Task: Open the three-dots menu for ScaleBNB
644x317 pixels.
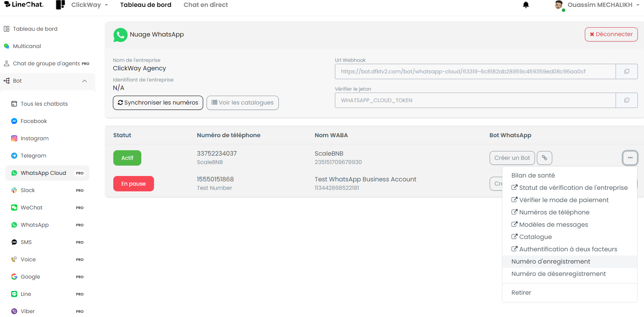Action: coord(630,158)
